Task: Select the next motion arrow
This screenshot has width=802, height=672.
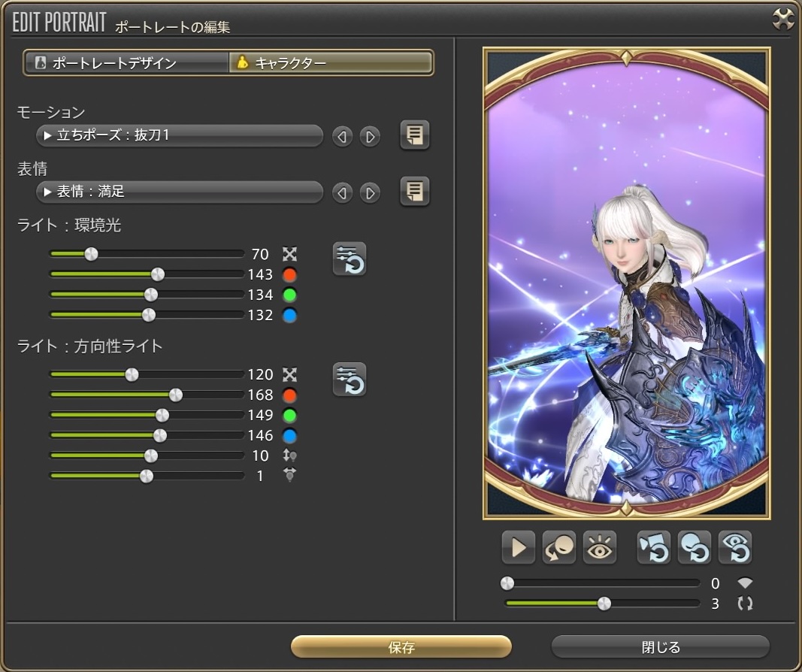Action: [x=369, y=137]
